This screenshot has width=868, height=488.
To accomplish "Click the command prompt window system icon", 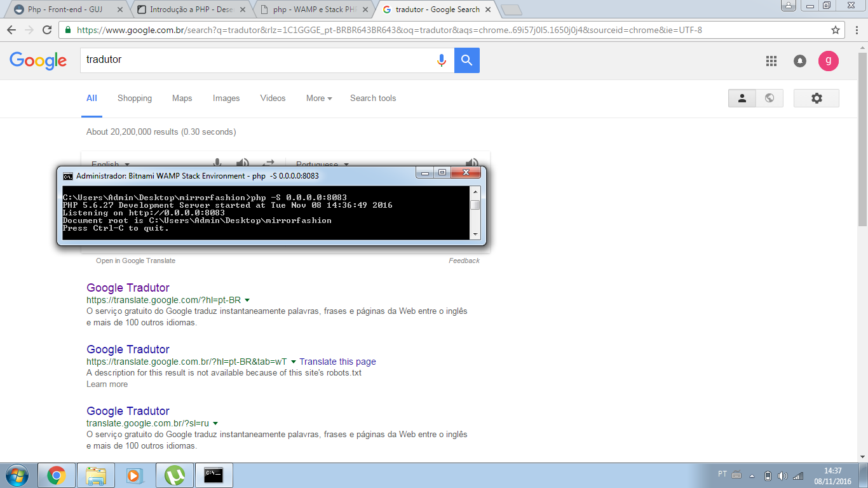I will pos(68,176).
